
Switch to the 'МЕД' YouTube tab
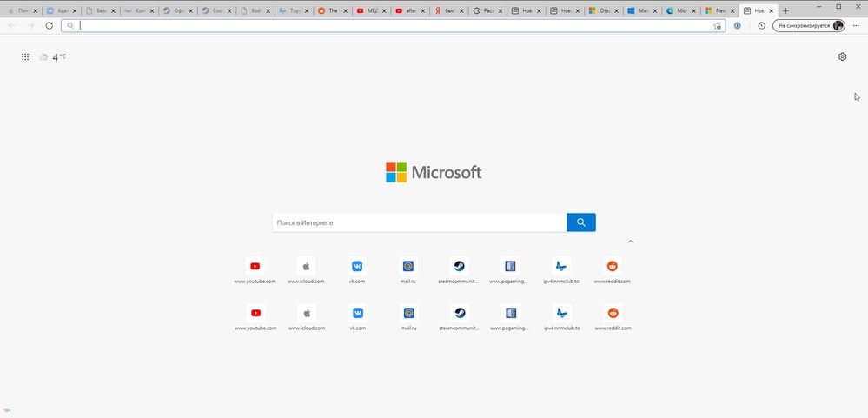coord(370,10)
